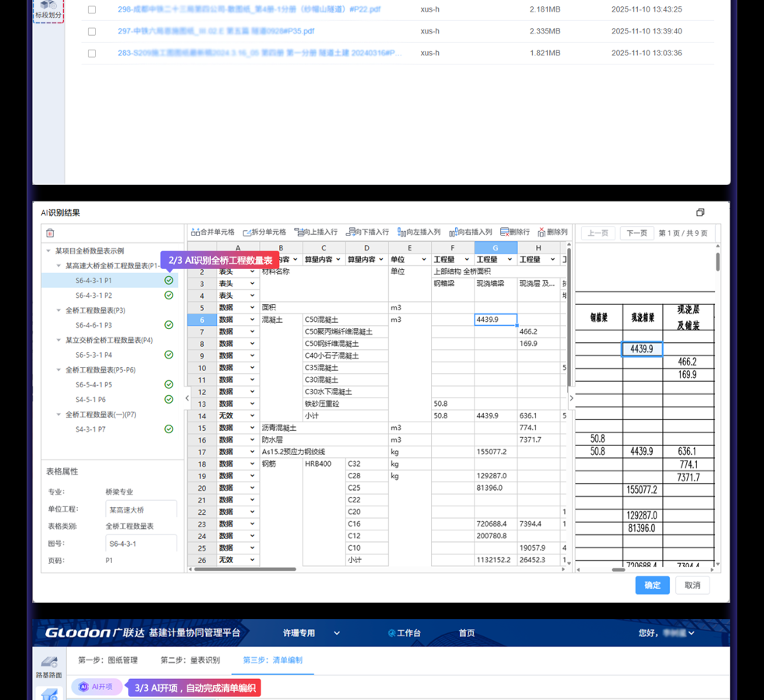This screenshot has height=700, width=764.
Task: Click the merge cells toolbar icon
Action: (x=195, y=232)
